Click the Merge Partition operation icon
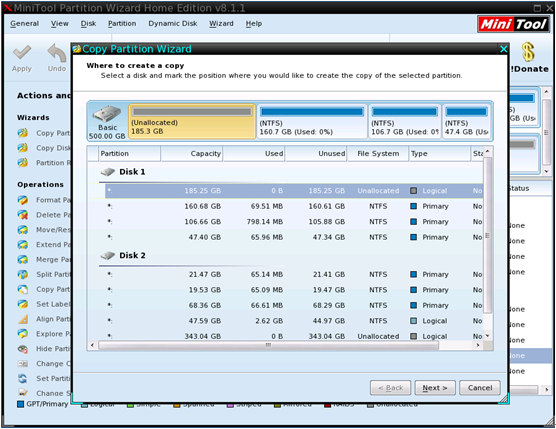The image size is (556, 429). click(x=23, y=260)
